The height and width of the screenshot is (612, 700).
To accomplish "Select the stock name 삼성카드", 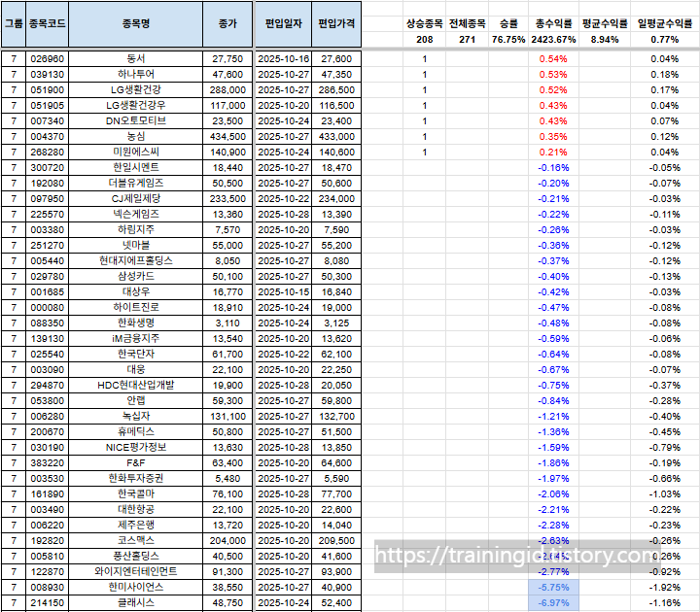I will pos(136,277).
